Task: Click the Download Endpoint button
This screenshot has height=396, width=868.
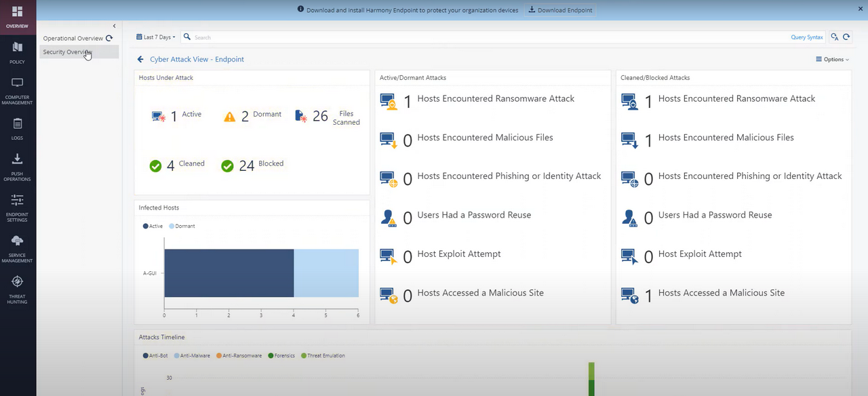Action: [x=561, y=10]
